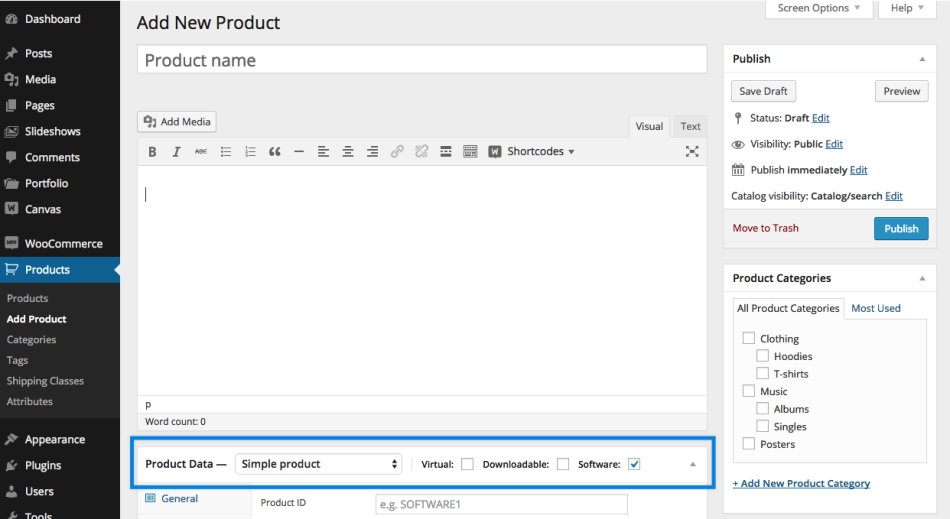Center align the editor text
Image resolution: width=950 pixels, height=519 pixels.
348,152
